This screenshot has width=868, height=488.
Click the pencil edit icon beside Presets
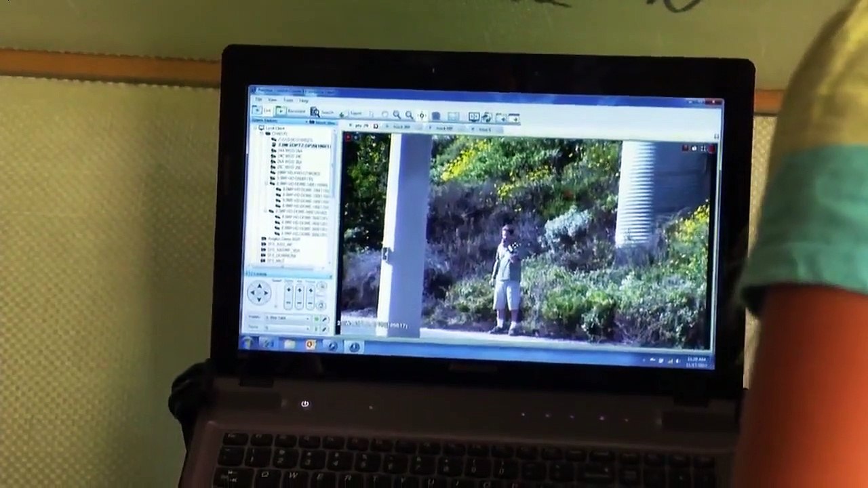point(325,319)
